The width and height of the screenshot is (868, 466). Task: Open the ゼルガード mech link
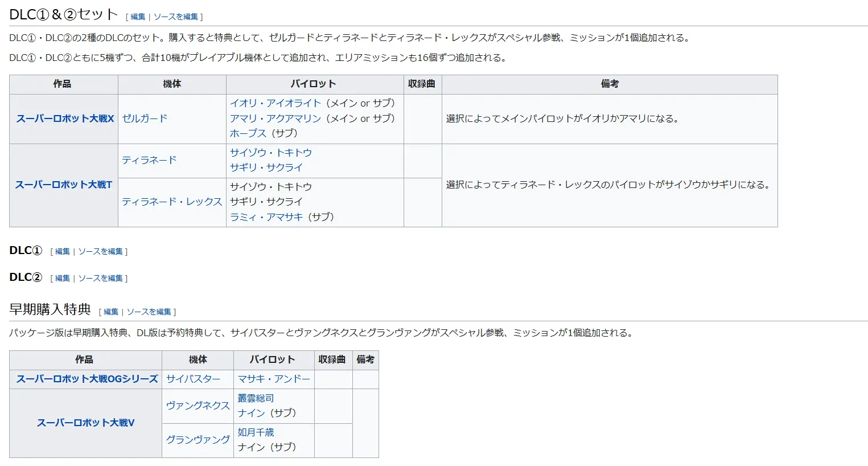click(145, 118)
